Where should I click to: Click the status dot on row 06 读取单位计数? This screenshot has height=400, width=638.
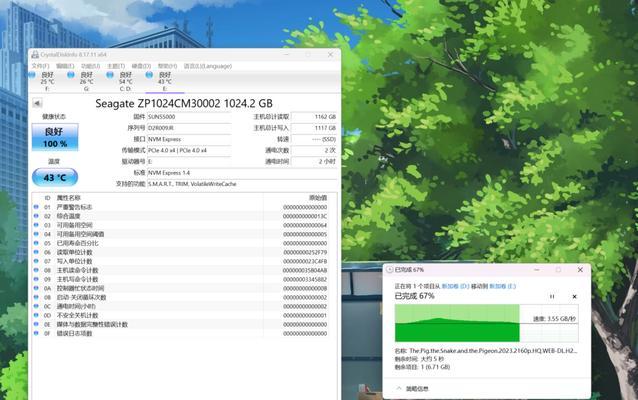(x=36, y=252)
